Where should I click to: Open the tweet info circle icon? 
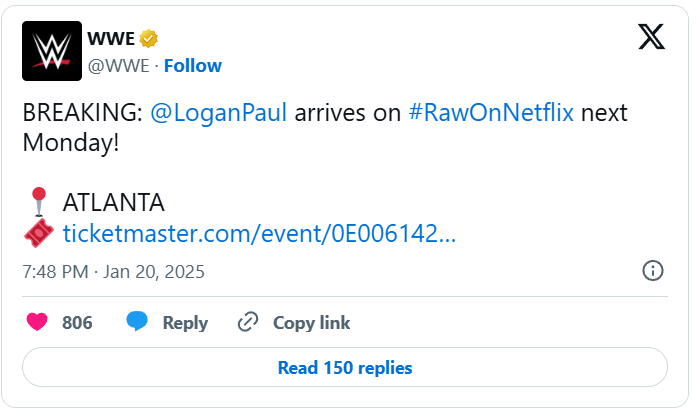pyautogui.click(x=652, y=271)
